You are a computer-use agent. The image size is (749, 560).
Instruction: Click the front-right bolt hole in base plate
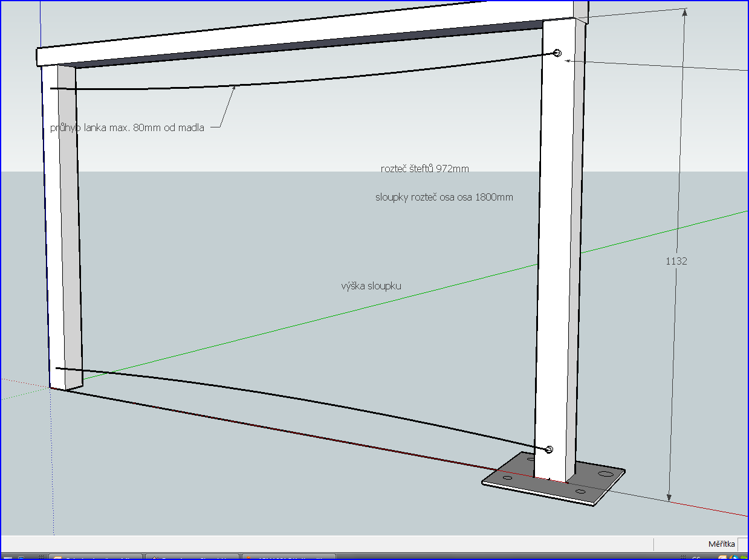580,492
